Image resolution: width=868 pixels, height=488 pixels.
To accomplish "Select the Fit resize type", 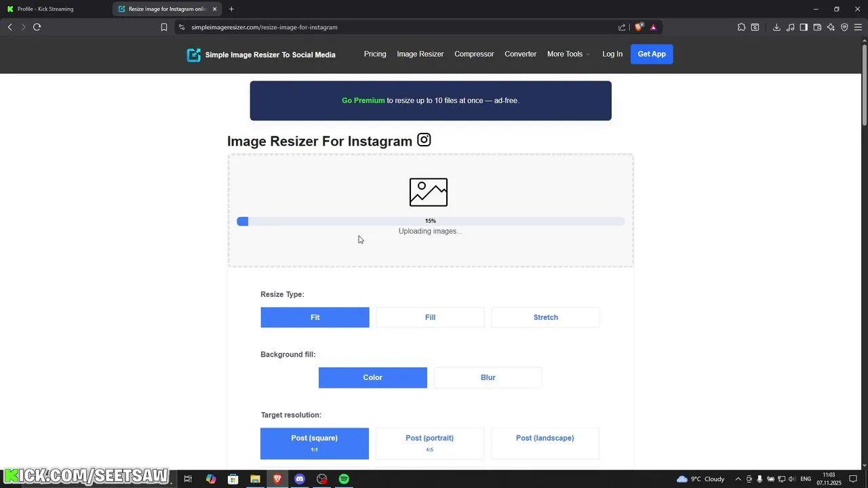I will [x=315, y=317].
